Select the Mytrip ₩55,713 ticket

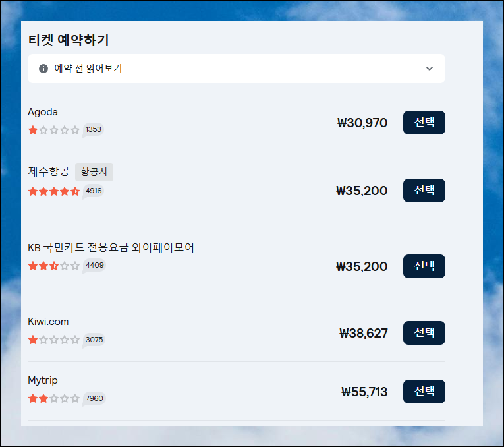click(424, 392)
